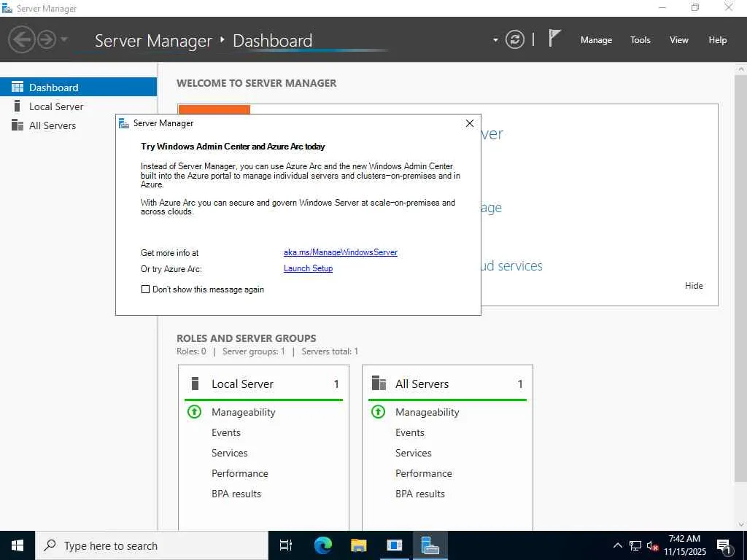Screen dimensions: 747x560
Task: Click All Servers green manageability status icon
Action: tap(379, 411)
